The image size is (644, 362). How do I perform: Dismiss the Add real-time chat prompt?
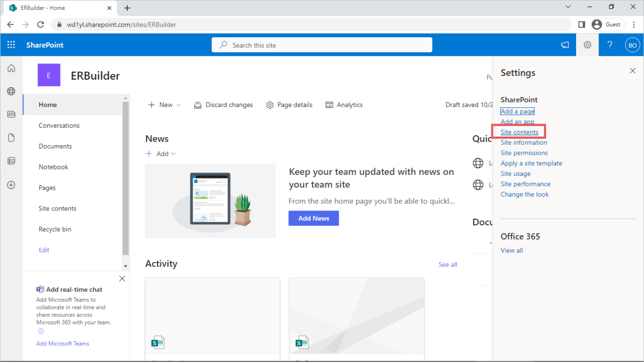point(122,279)
